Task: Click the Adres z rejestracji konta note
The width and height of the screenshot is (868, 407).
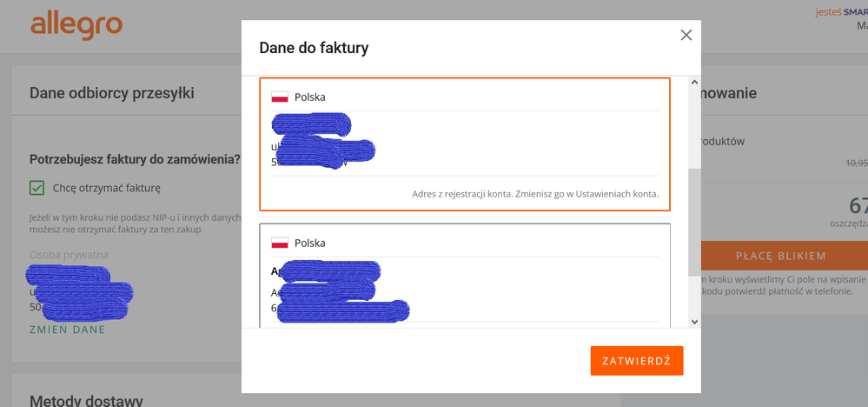Action: [535, 194]
